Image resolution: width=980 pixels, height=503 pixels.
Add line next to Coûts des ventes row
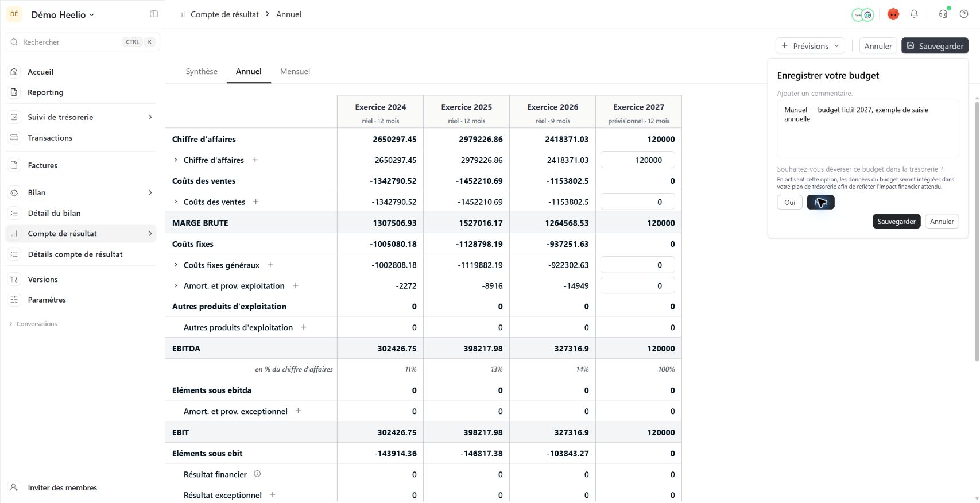256,202
